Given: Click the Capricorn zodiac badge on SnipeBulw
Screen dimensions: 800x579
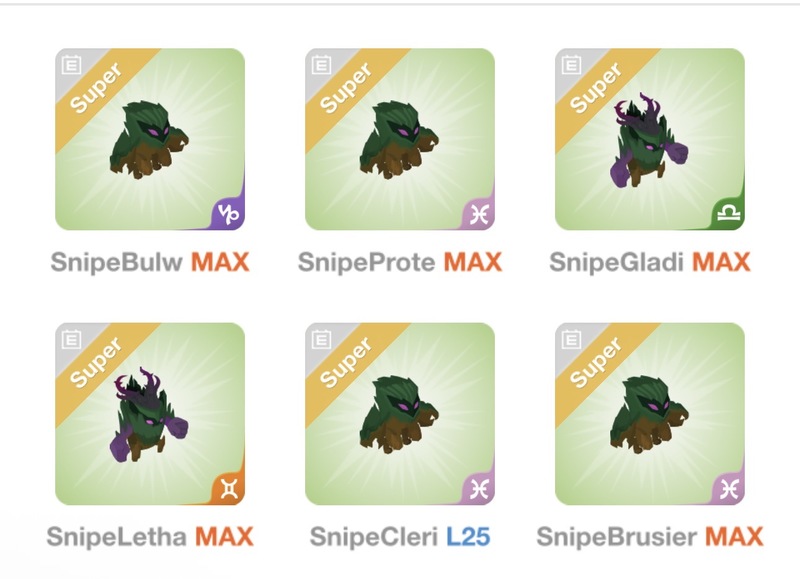Looking at the screenshot, I should click(229, 213).
